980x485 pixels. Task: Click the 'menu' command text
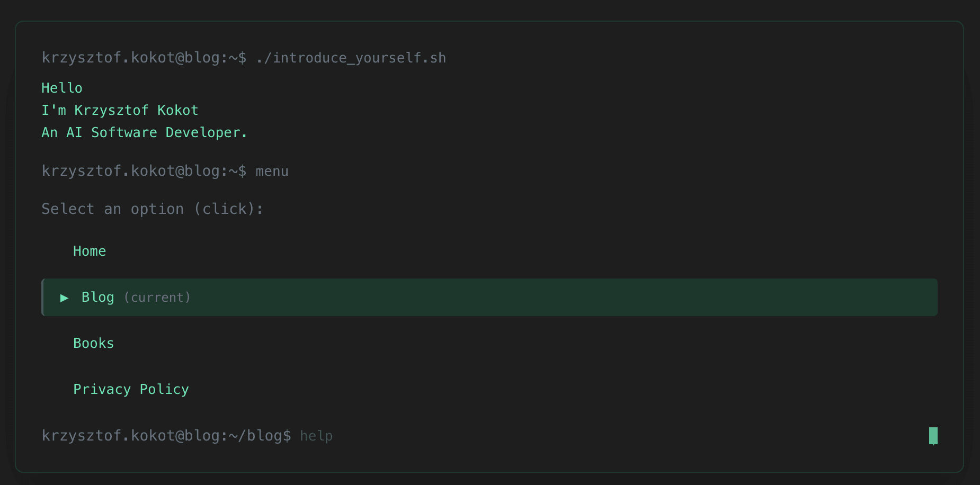click(x=272, y=170)
